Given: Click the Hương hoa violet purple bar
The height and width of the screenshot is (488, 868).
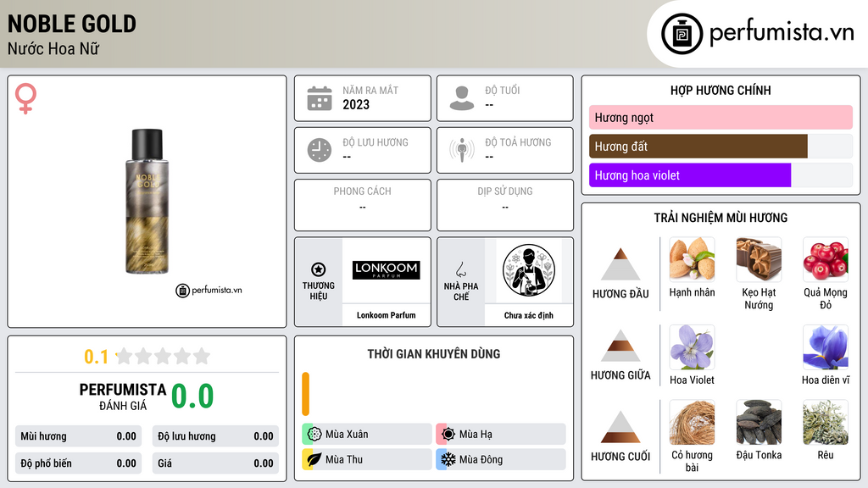Looking at the screenshot, I should coord(690,175).
